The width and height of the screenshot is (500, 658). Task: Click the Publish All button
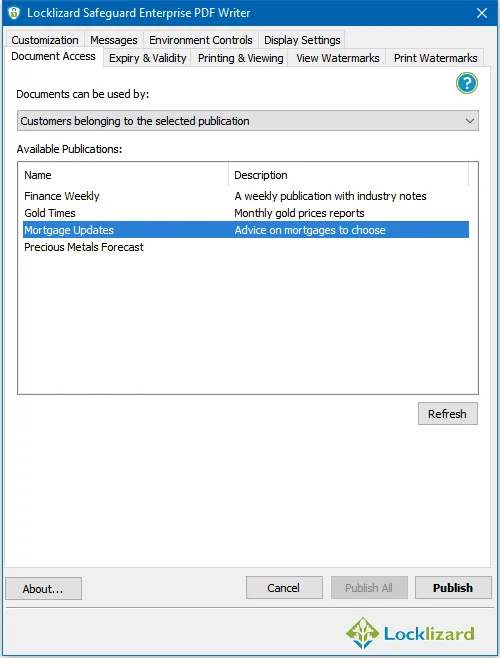click(369, 588)
